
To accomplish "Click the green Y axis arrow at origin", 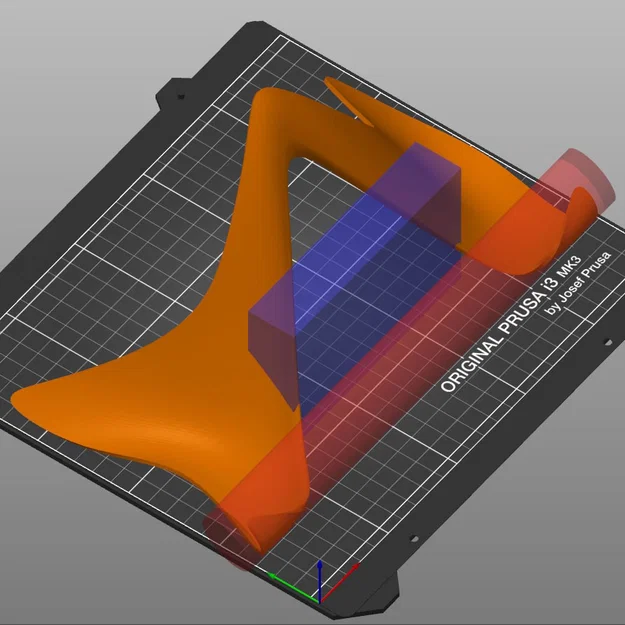I will coord(293,587).
